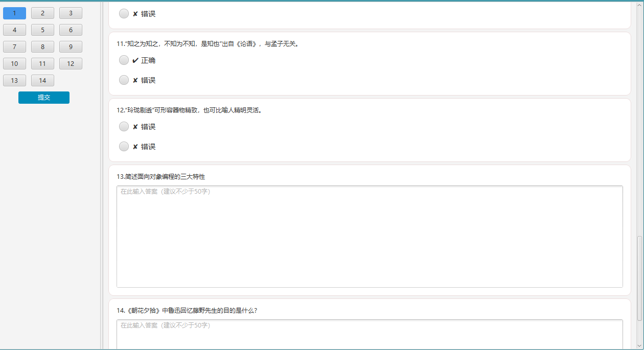The height and width of the screenshot is (350, 644).
Task: Jump to question 14
Action: [42, 81]
